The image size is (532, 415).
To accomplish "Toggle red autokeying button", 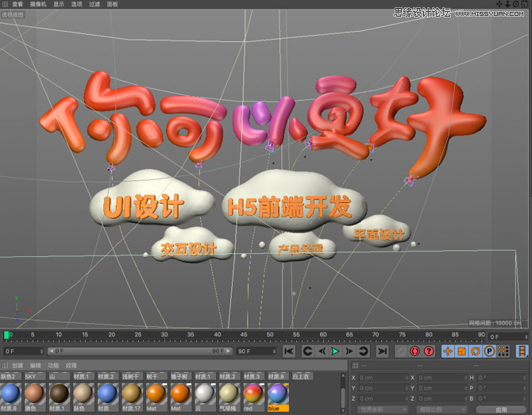I will coord(415,352).
